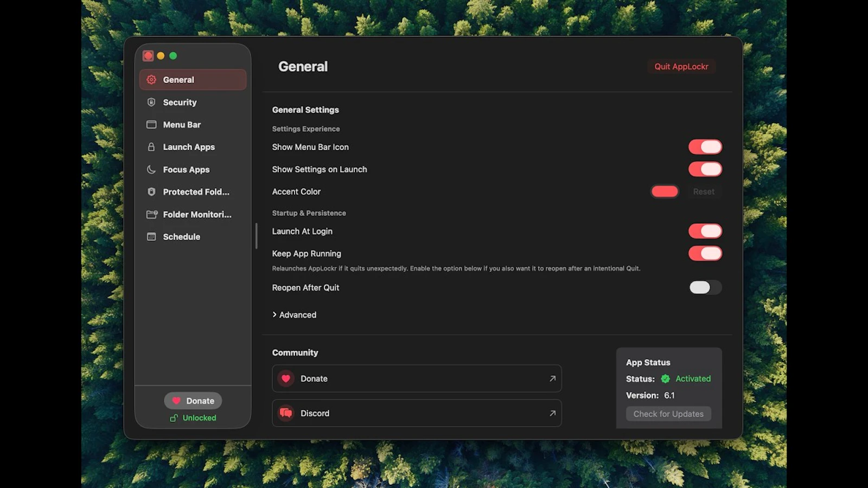Open Schedule section in sidebar

point(193,237)
